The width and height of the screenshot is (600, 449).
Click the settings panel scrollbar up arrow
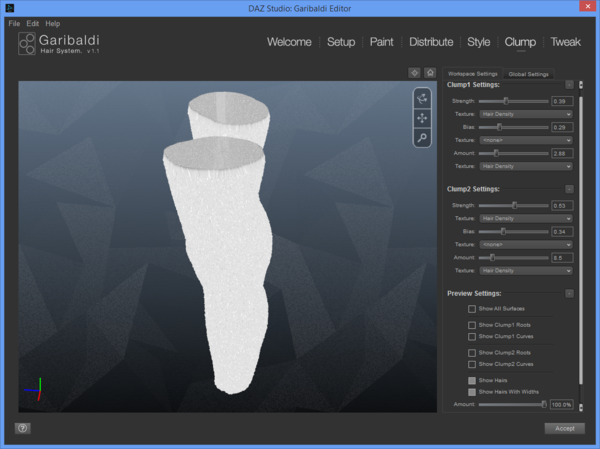pyautogui.click(x=581, y=85)
